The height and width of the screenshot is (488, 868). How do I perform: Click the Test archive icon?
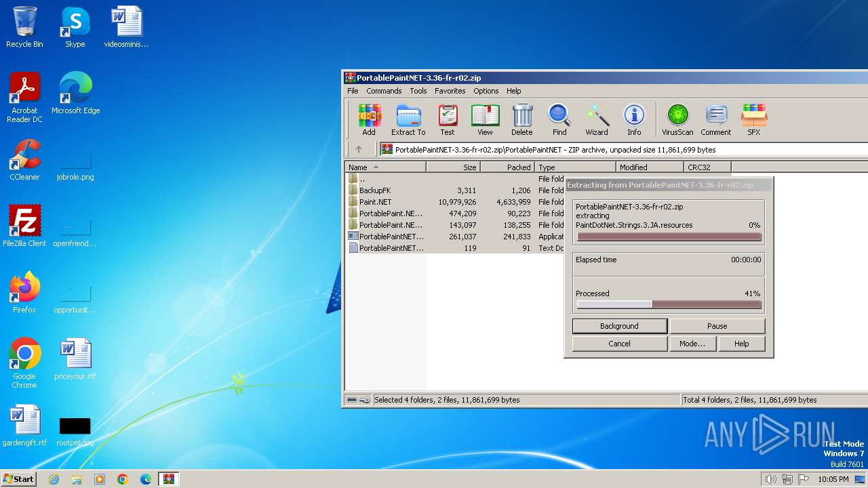coord(448,120)
